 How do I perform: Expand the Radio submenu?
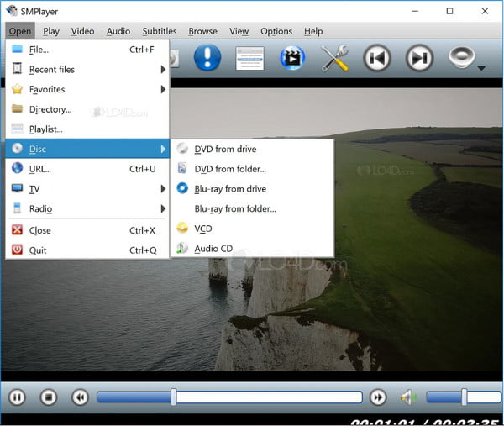coord(87,208)
